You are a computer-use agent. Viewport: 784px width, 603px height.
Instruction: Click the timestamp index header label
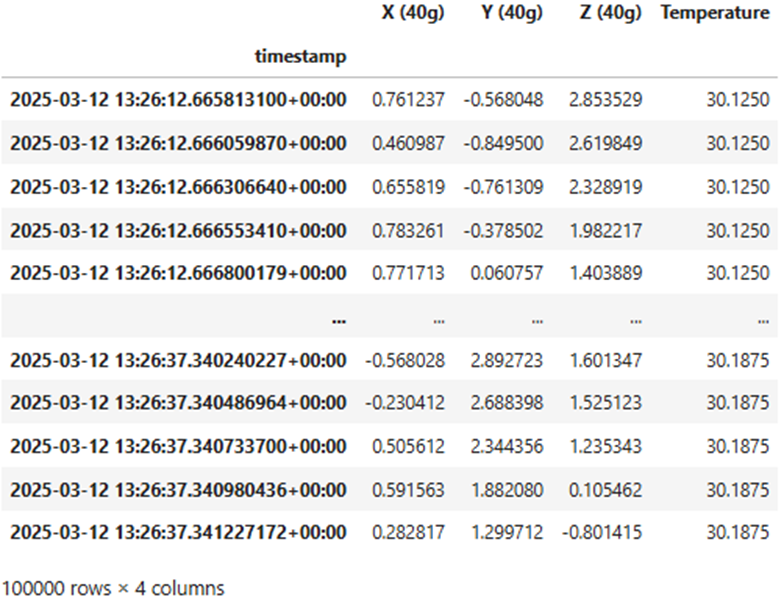point(301,57)
